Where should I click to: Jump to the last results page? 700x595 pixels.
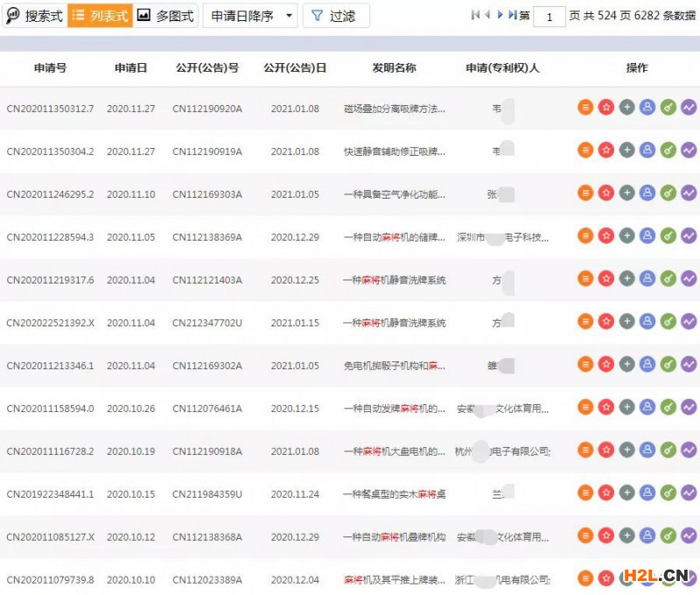512,15
